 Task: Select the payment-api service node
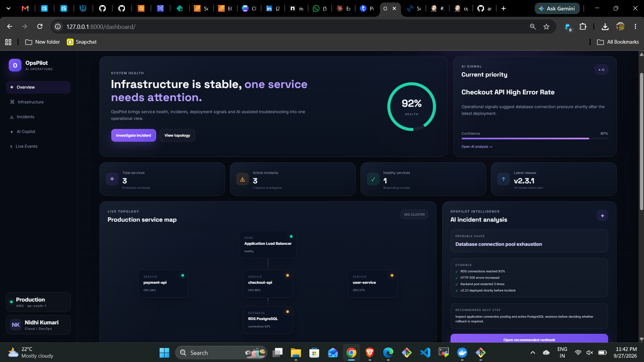(163, 284)
